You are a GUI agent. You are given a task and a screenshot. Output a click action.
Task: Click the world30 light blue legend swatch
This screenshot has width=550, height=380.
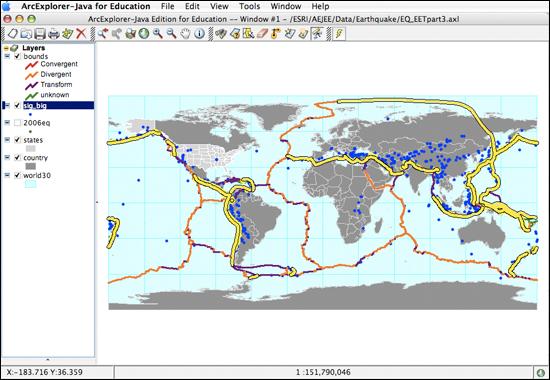click(x=31, y=184)
